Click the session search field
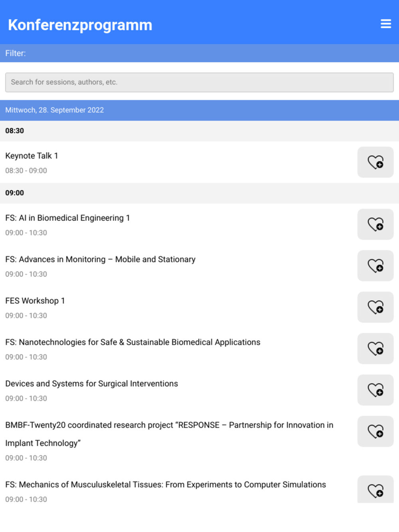 click(199, 83)
